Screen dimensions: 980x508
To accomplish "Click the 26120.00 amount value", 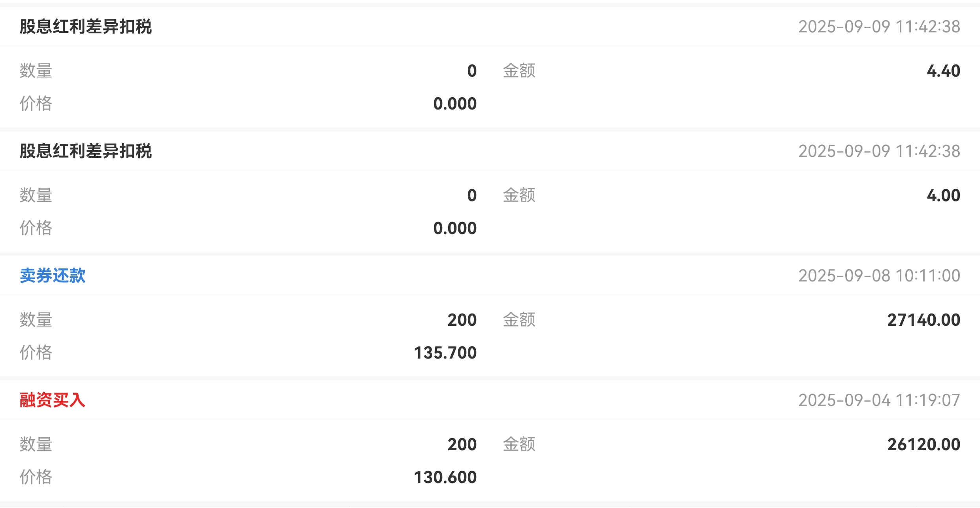I will (923, 445).
